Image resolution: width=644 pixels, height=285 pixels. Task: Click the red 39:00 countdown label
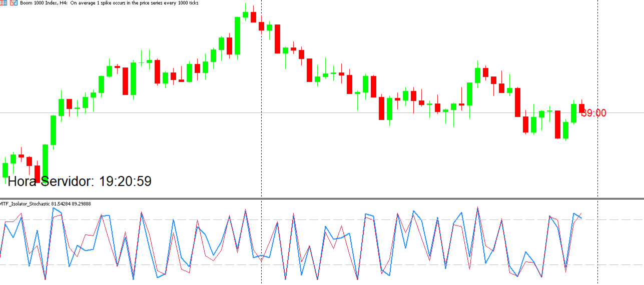594,113
